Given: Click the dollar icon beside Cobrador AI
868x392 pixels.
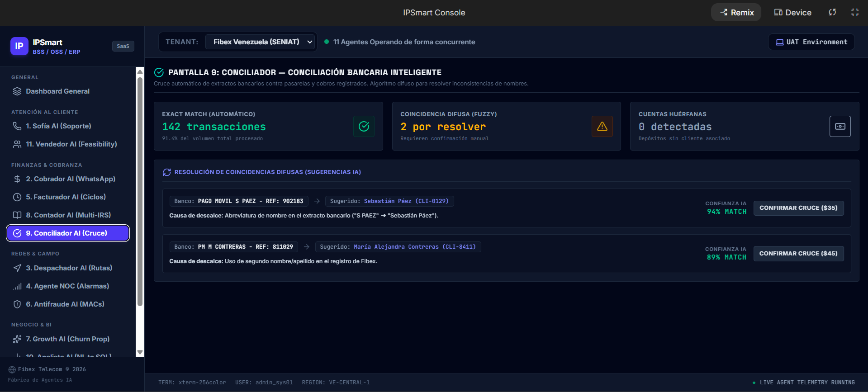Looking at the screenshot, I should [17, 179].
